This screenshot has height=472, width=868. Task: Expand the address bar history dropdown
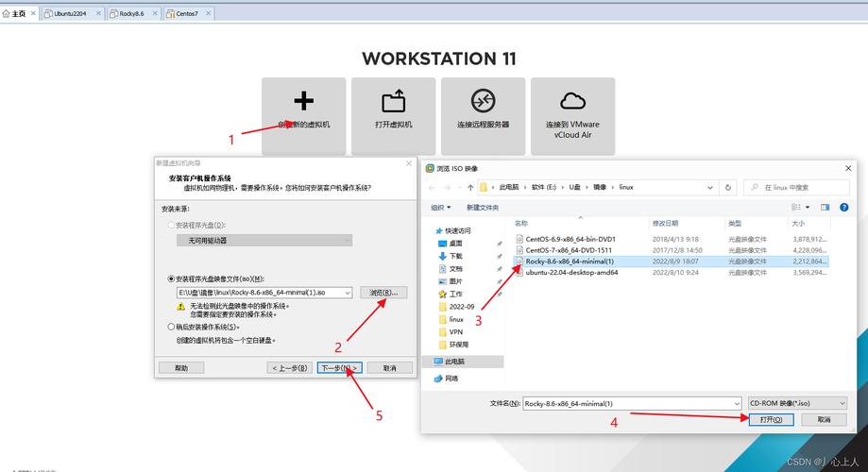pyautogui.click(x=709, y=188)
